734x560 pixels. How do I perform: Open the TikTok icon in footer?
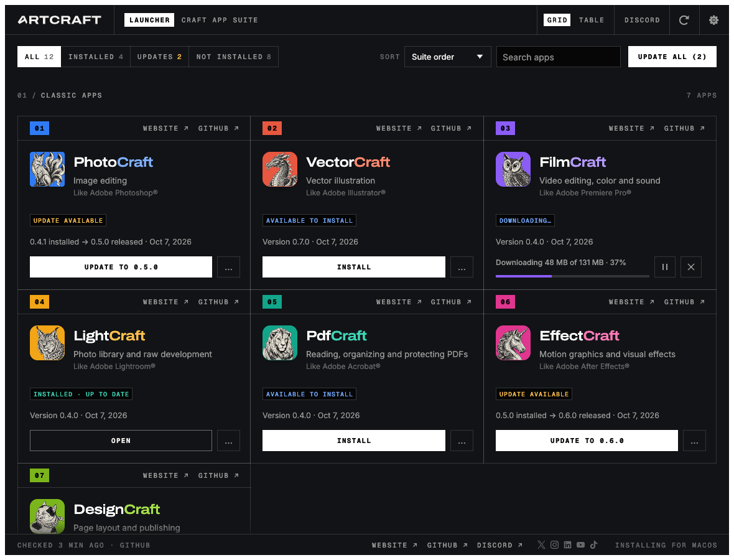pyautogui.click(x=593, y=544)
